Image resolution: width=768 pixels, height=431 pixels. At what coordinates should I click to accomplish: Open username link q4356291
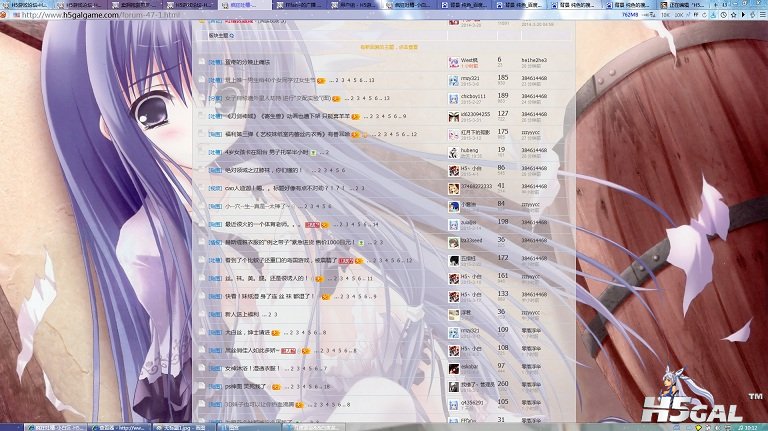pyautogui.click(x=472, y=403)
